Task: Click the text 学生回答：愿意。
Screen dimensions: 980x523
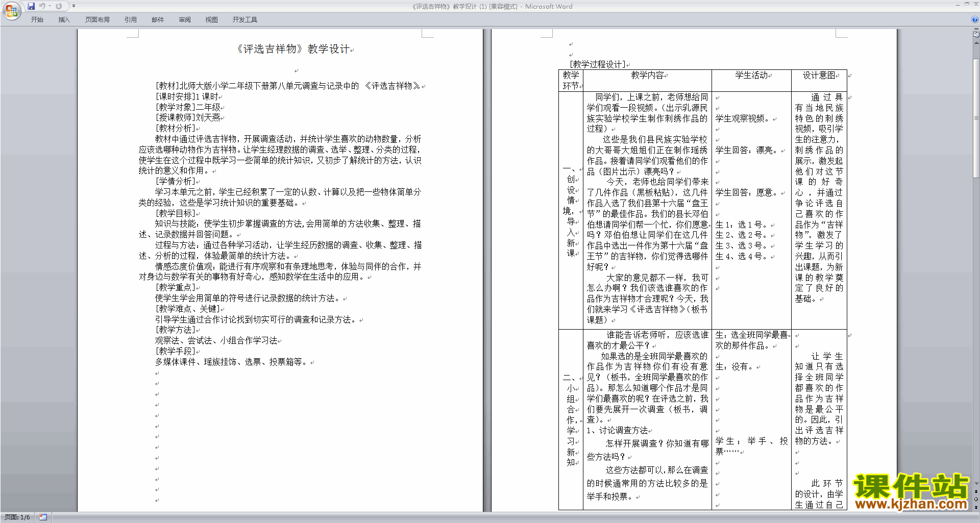Action: pyautogui.click(x=748, y=192)
